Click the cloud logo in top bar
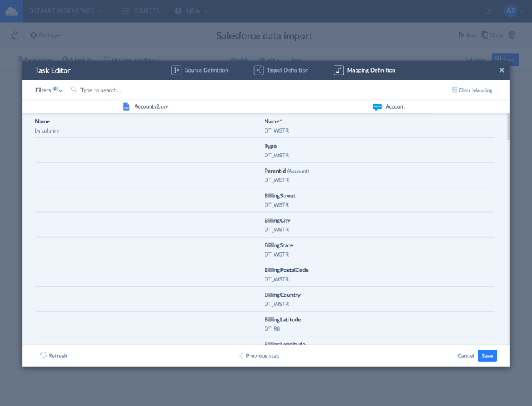Viewport: 532px width, 406px height. [11, 11]
